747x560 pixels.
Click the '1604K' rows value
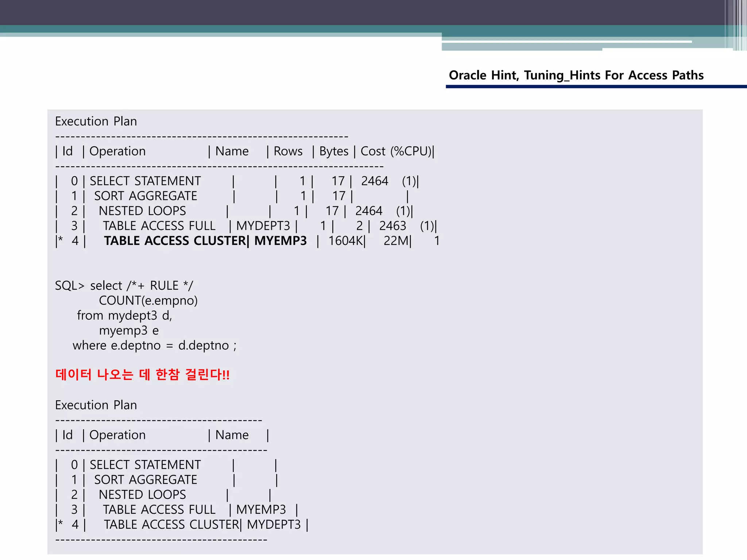pyautogui.click(x=346, y=241)
